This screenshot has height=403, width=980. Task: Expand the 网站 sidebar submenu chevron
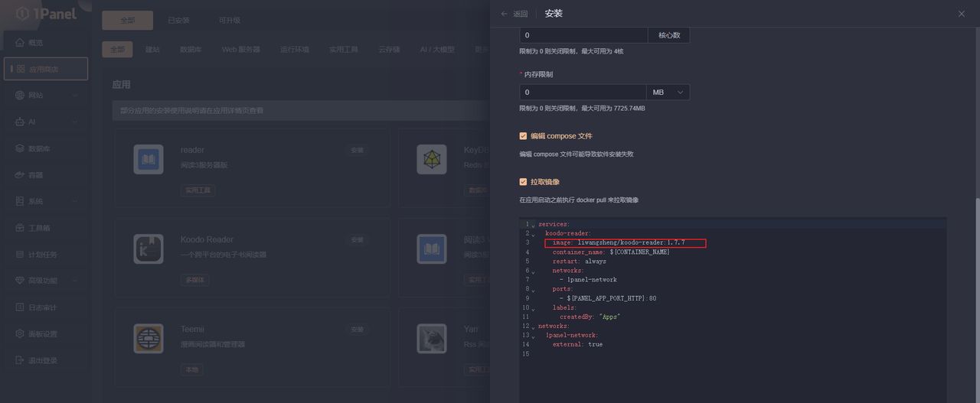(x=75, y=96)
